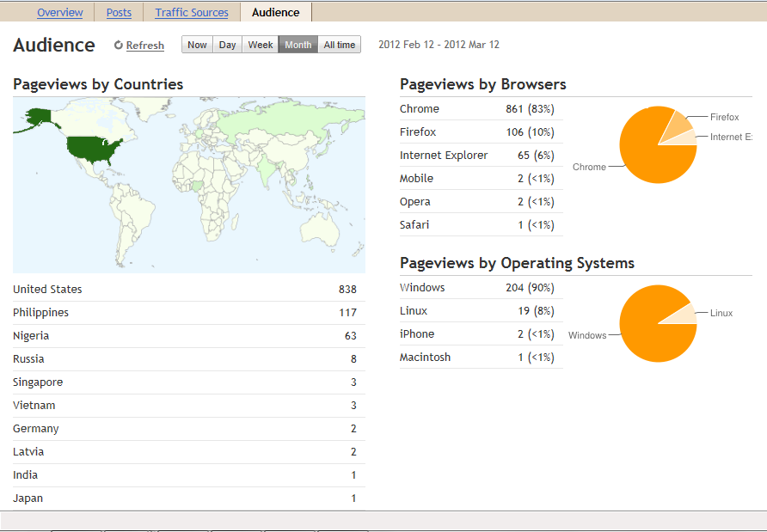Click United States on the world map
767x532 pixels.
tap(94, 150)
